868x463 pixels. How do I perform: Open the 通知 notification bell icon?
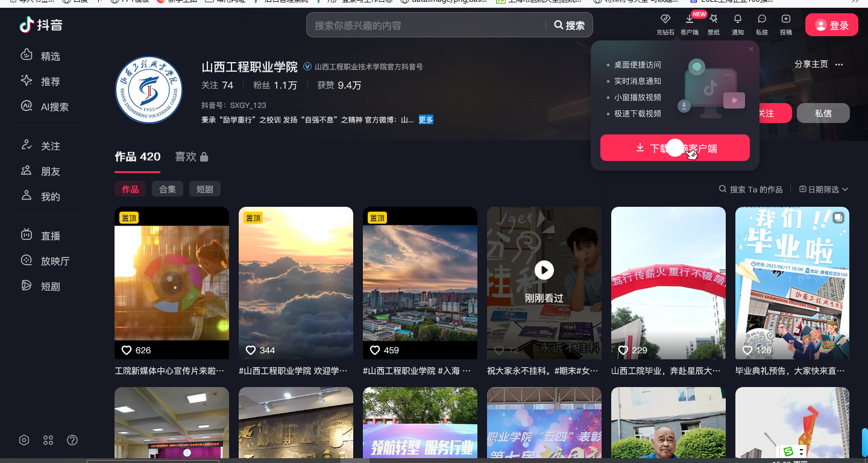click(x=737, y=24)
